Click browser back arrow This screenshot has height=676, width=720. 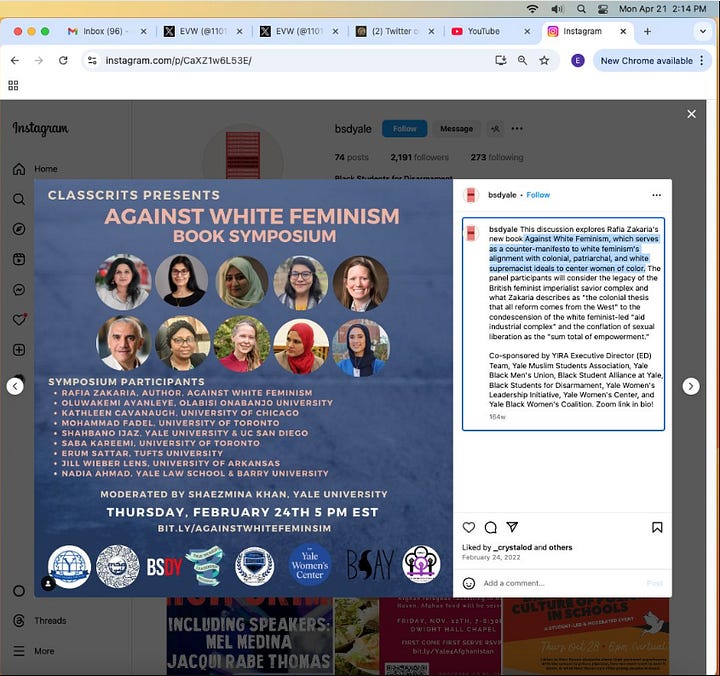15,61
